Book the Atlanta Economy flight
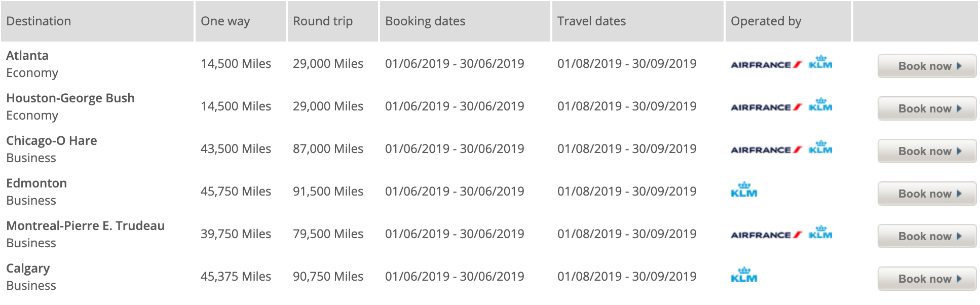This screenshot has height=305, width=980. 927,66
